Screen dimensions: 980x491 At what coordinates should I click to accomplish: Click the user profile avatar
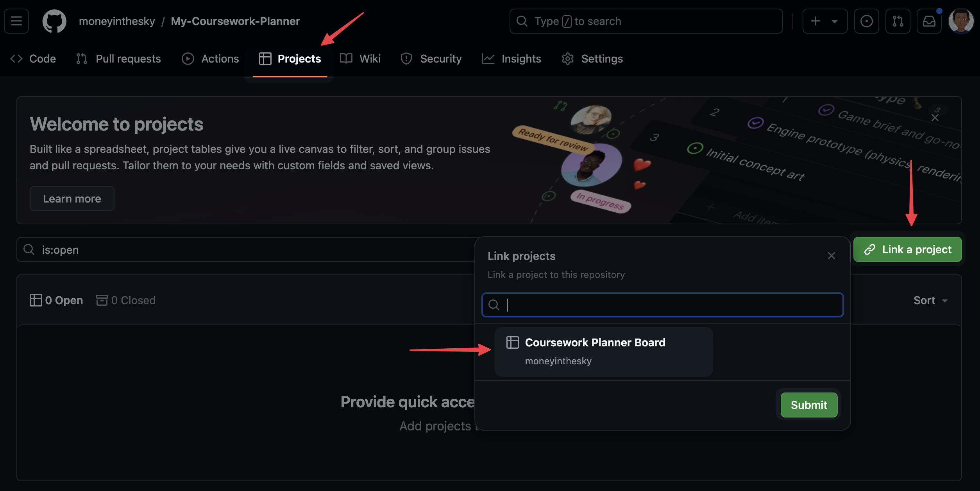pos(961,21)
